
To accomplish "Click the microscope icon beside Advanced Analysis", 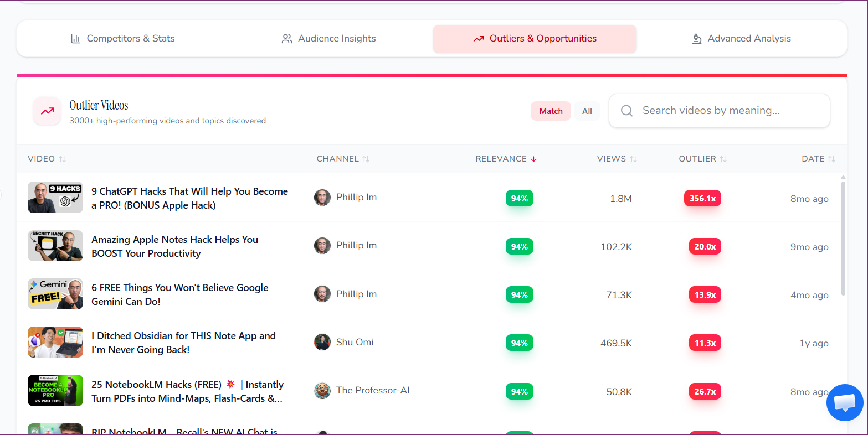I will click(x=697, y=39).
